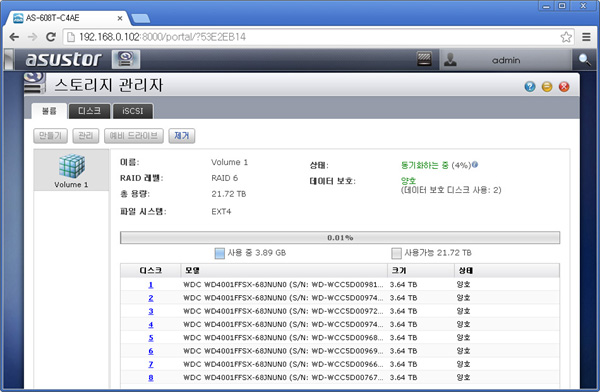Click model text ending WD-WCC5D00968...
Viewport: 600px width, 392px height.
pyautogui.click(x=283, y=338)
